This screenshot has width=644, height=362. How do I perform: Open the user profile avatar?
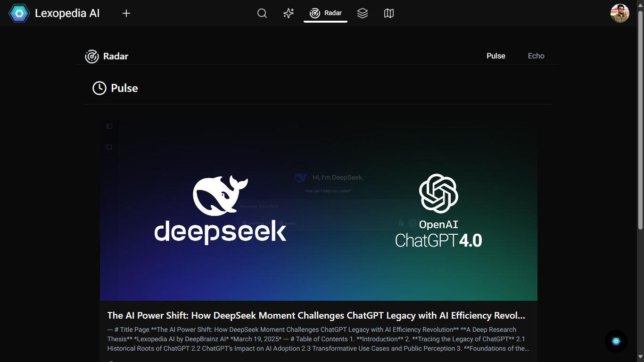click(620, 13)
